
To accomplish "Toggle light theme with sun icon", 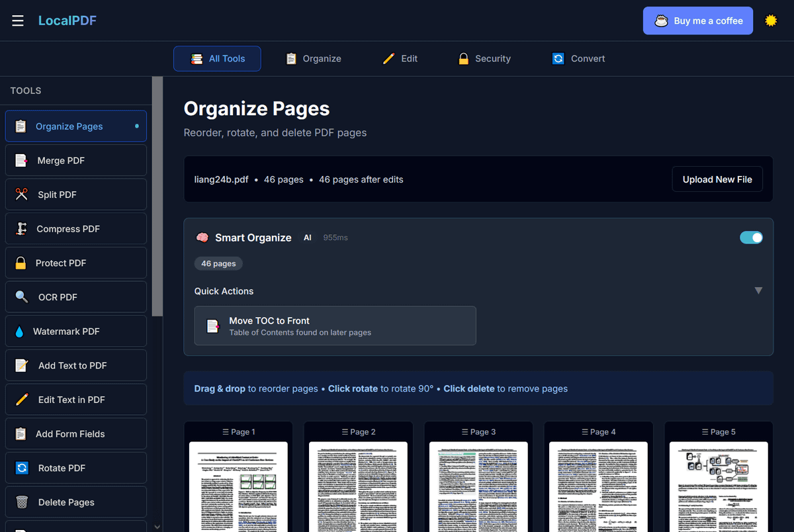I will (x=771, y=21).
